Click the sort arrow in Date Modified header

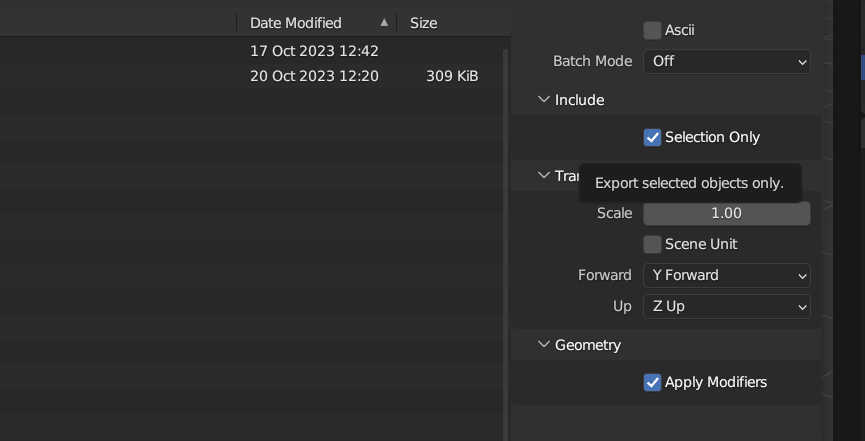pyautogui.click(x=384, y=22)
